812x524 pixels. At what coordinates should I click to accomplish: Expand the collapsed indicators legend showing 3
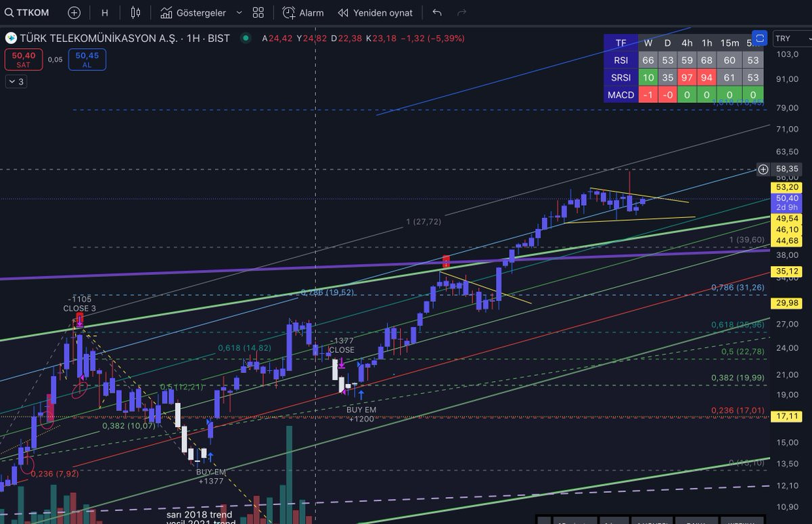pos(16,82)
